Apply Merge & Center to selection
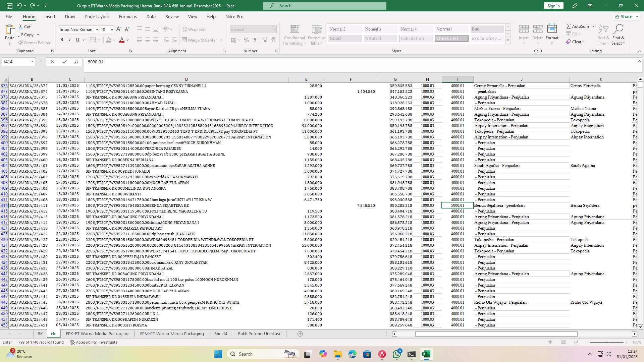 [200, 40]
